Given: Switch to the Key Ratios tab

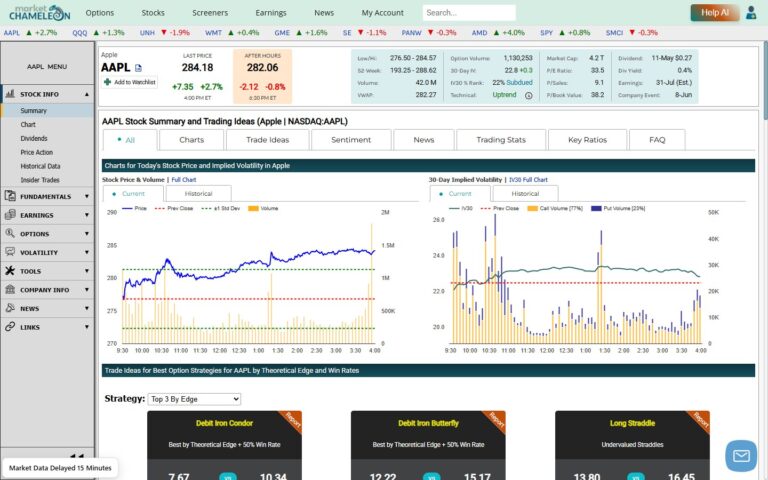Looking at the screenshot, I should pyautogui.click(x=587, y=140).
